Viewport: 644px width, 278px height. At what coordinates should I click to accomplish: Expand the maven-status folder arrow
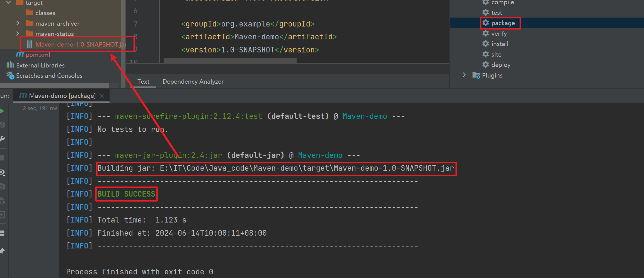18,33
